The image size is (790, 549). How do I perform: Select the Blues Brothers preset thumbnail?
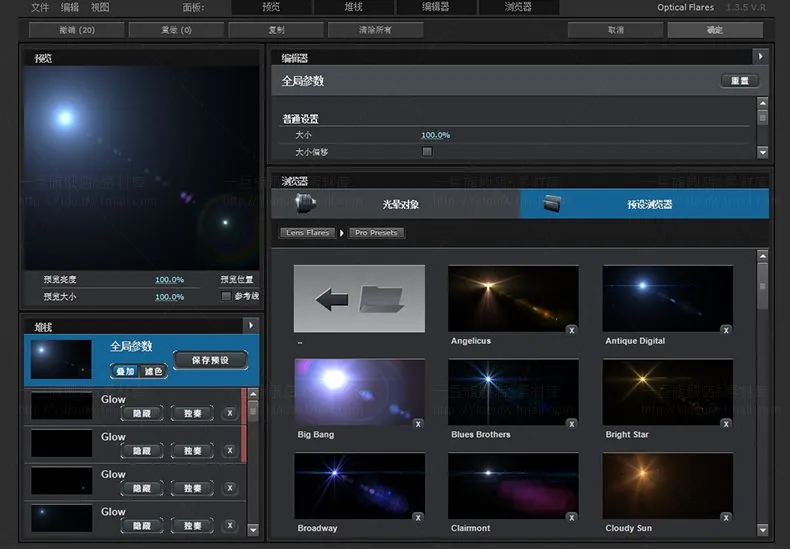(513, 392)
